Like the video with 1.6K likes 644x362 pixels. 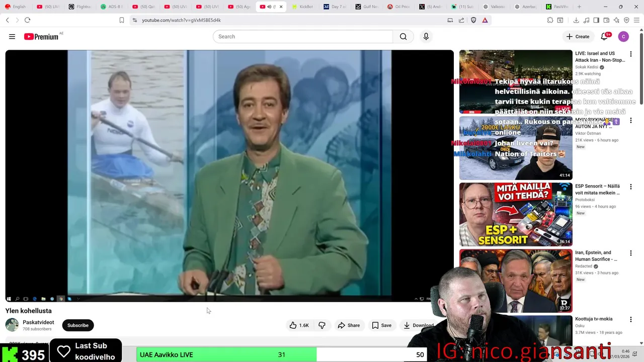coord(299,325)
